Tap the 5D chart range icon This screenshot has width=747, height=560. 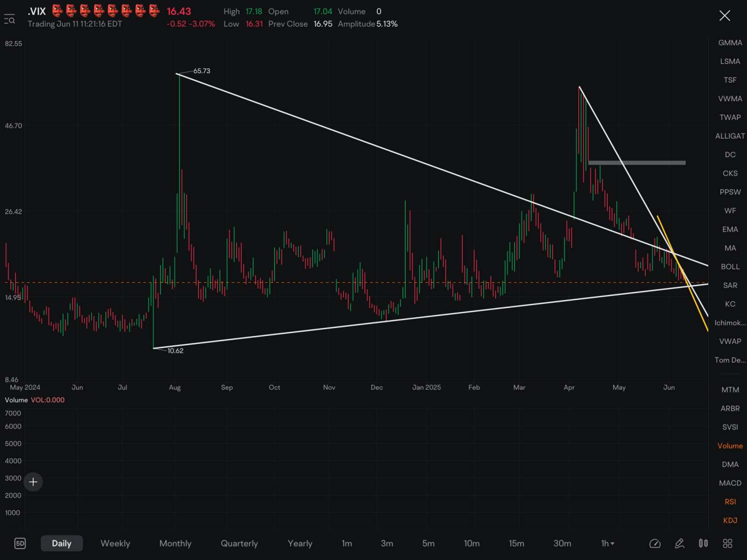[20, 543]
